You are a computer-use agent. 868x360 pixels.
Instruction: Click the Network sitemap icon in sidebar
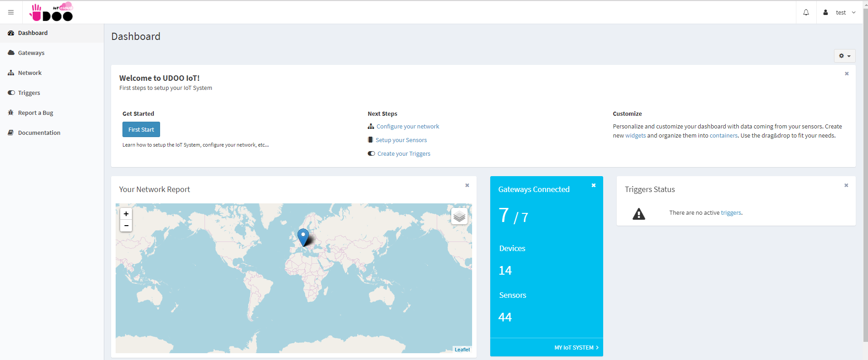[x=11, y=73]
